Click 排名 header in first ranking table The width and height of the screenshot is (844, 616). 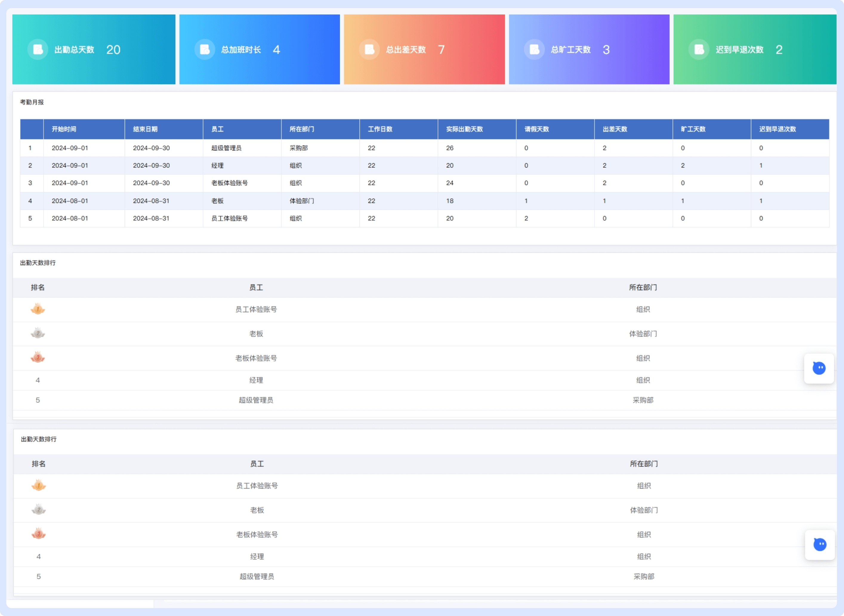coord(38,287)
